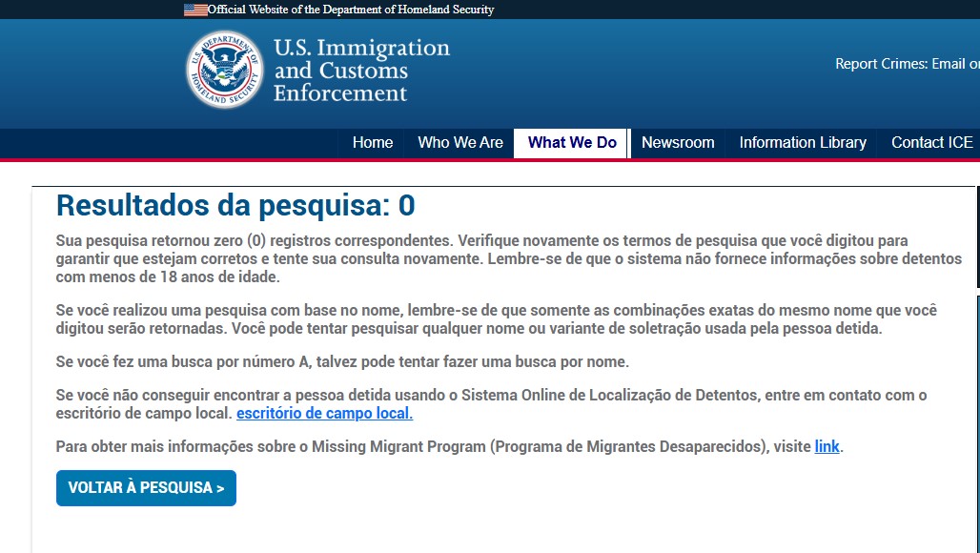The image size is (980, 553).
Task: Select the What We Do tab
Action: pyautogui.click(x=572, y=143)
